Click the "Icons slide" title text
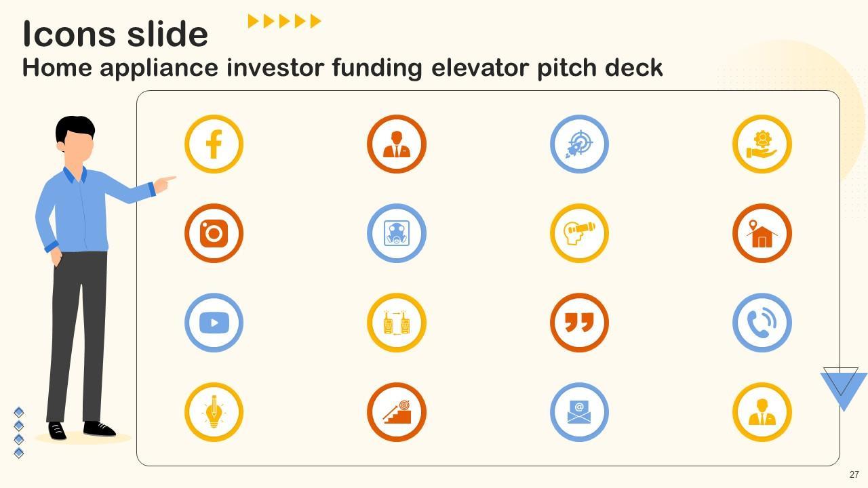868x488 pixels. tap(115, 34)
